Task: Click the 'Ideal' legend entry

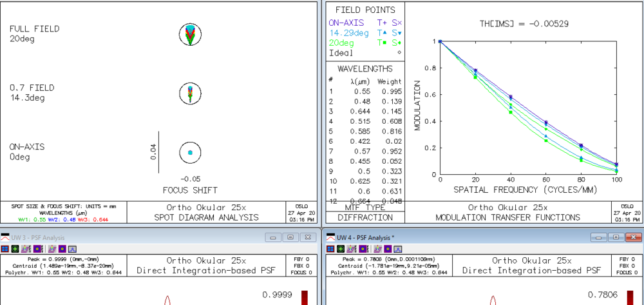Action: [x=341, y=53]
